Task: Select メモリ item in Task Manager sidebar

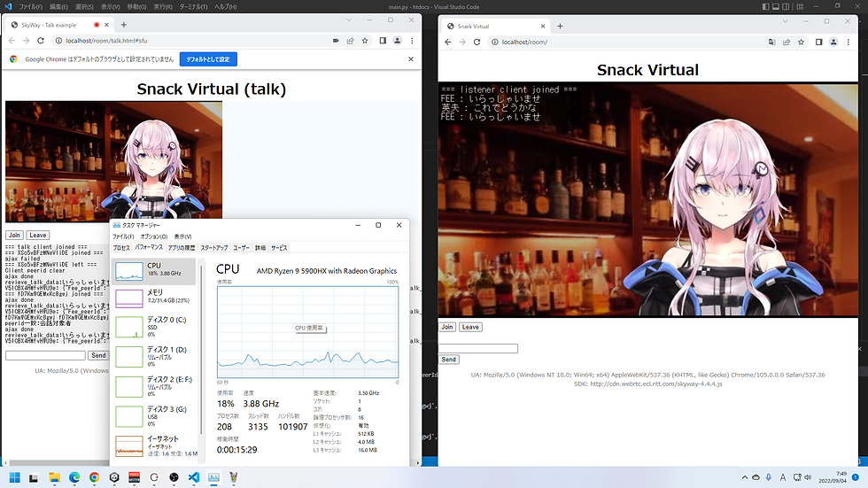Action: pyautogui.click(x=154, y=298)
